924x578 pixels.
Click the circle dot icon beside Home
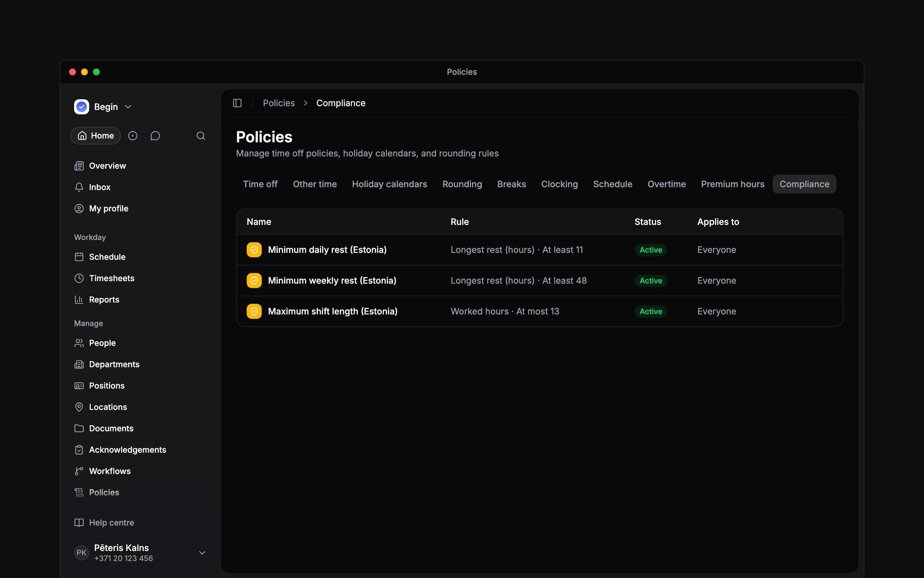132,136
